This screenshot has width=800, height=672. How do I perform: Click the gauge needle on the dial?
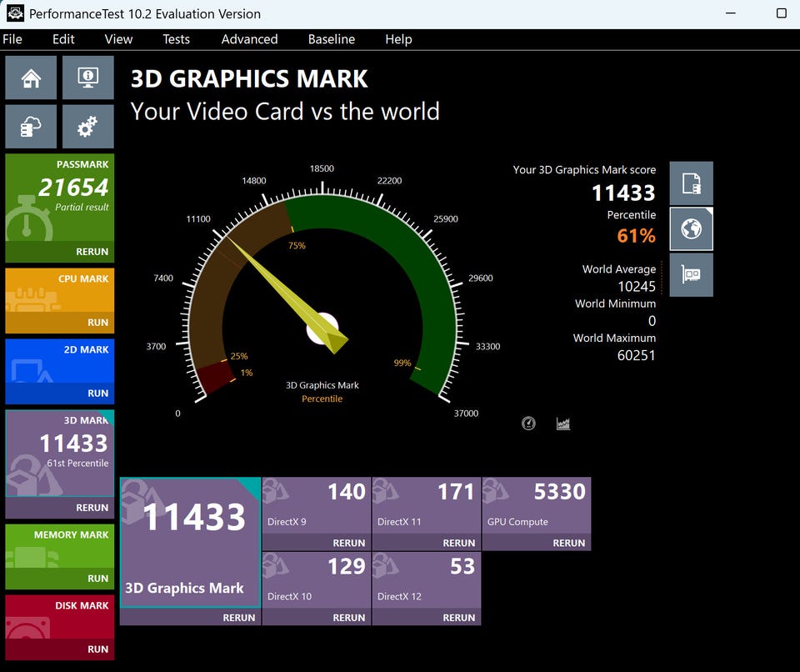click(287, 294)
